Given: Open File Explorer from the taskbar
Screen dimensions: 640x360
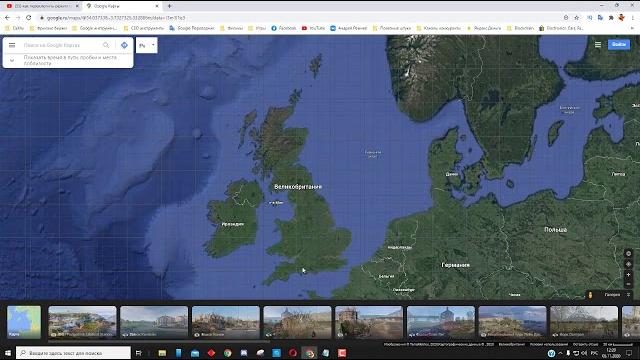Looking at the screenshot, I should 162,353.
